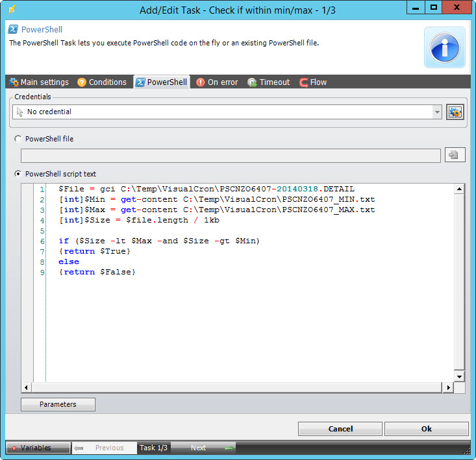Click the blue information icon
476x460 pixels.
(x=445, y=47)
